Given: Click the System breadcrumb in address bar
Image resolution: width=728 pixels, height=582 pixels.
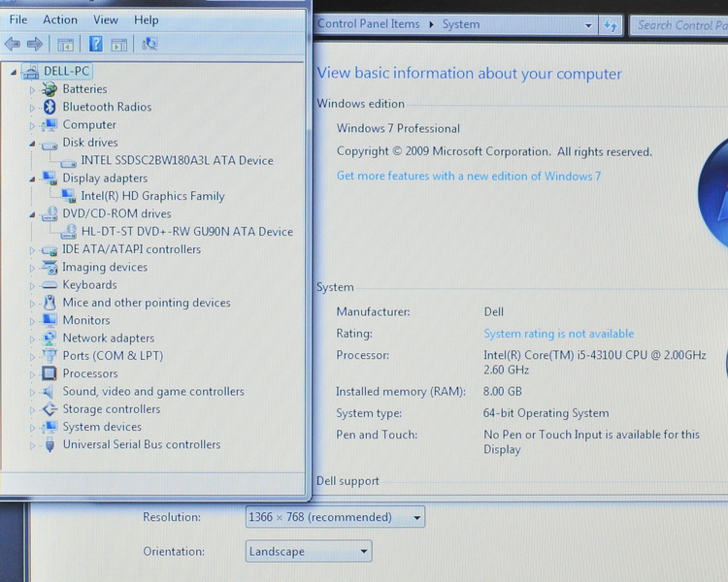Looking at the screenshot, I should coord(460,24).
